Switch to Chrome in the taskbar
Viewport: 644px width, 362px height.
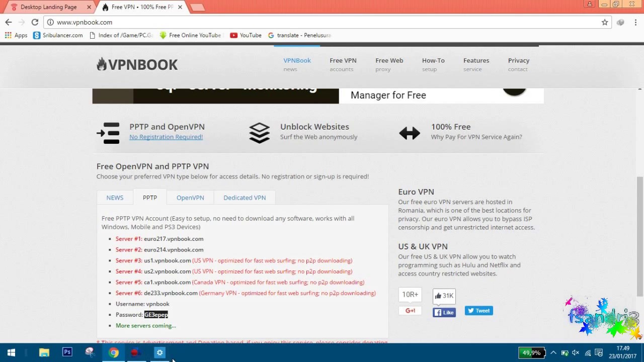pos(114,352)
